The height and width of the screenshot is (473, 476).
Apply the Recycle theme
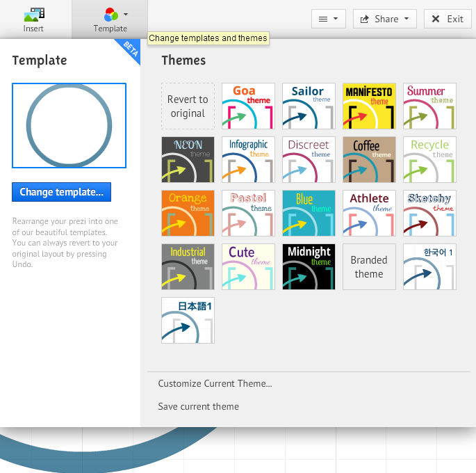[x=429, y=159]
